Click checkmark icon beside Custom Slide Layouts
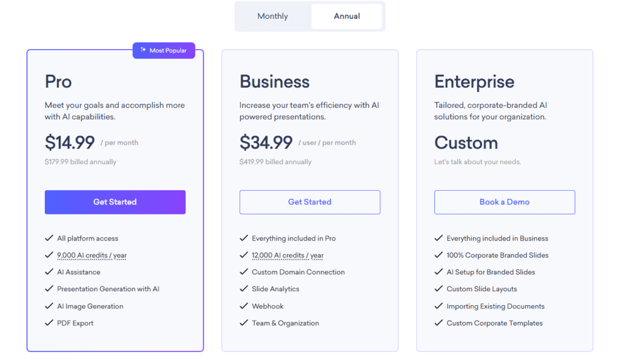621x364 pixels. tap(438, 290)
